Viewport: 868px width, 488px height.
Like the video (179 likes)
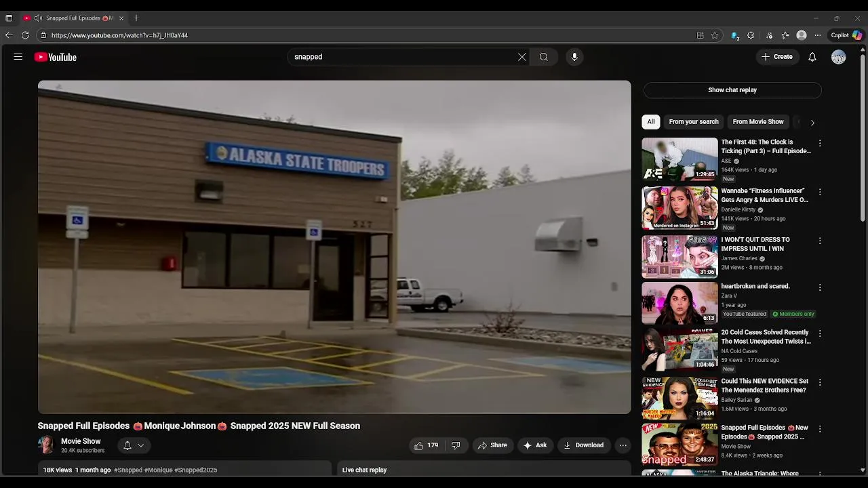(x=427, y=445)
